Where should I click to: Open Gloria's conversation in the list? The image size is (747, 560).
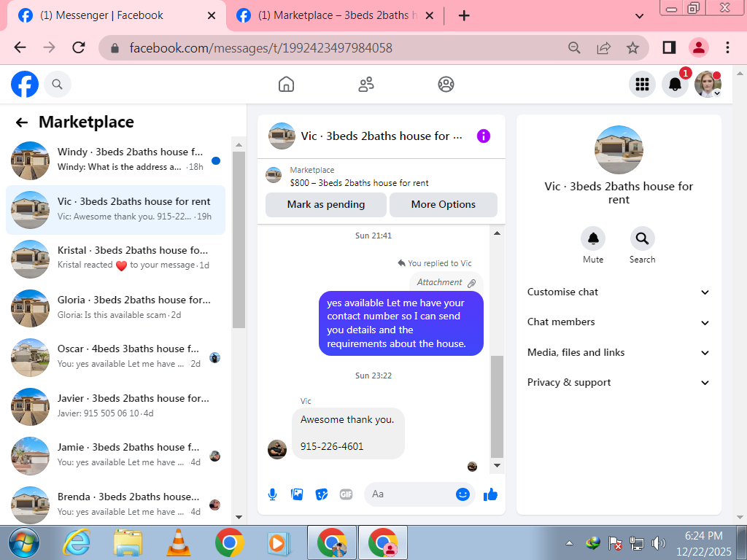(x=115, y=308)
